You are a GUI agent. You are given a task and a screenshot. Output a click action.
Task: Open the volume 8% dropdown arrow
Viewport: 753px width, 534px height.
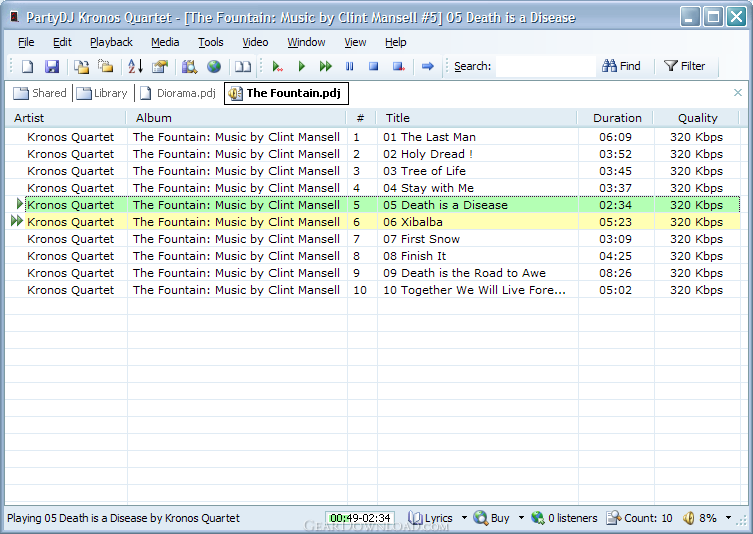pos(728,518)
